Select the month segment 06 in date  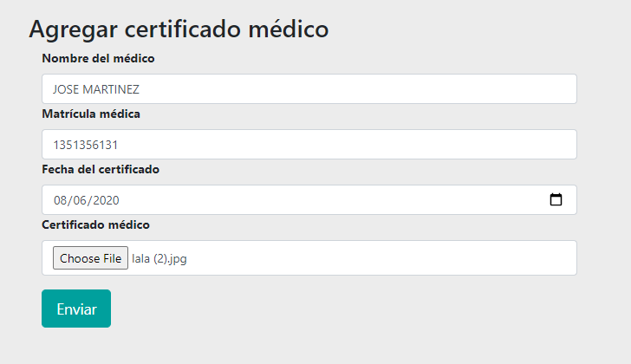(x=80, y=200)
